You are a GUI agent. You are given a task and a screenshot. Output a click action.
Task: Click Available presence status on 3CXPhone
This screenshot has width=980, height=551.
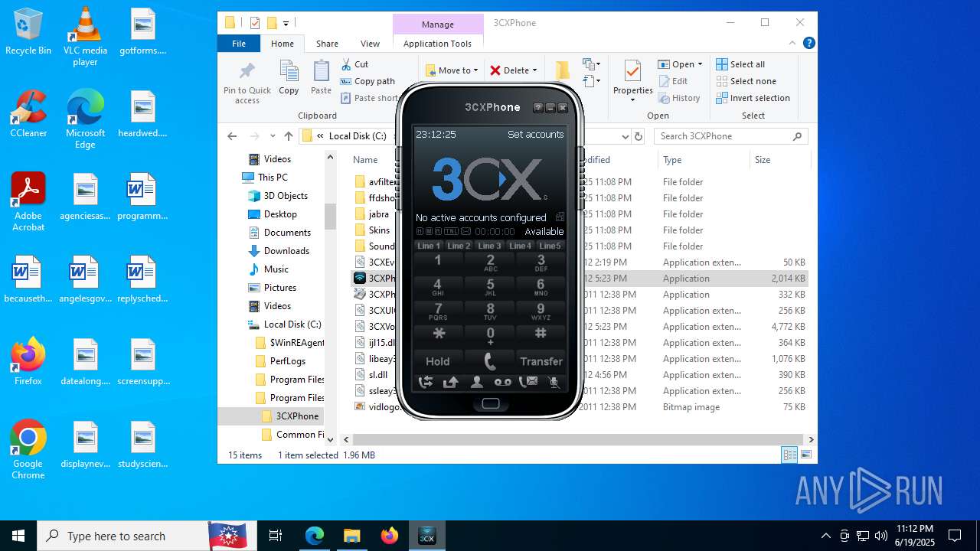544,231
